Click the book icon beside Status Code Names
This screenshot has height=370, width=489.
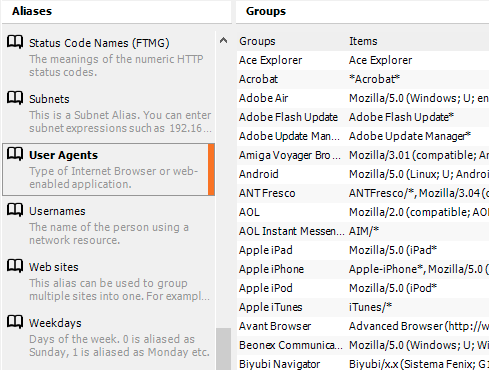(15, 42)
